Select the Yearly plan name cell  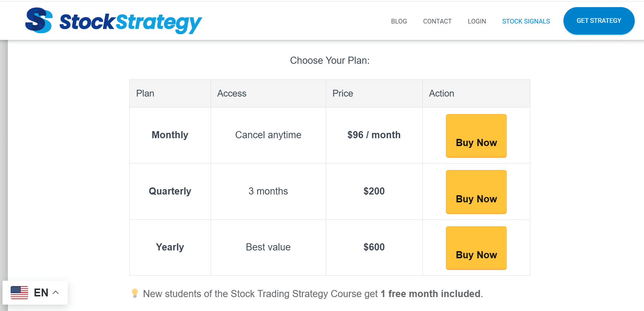point(170,247)
